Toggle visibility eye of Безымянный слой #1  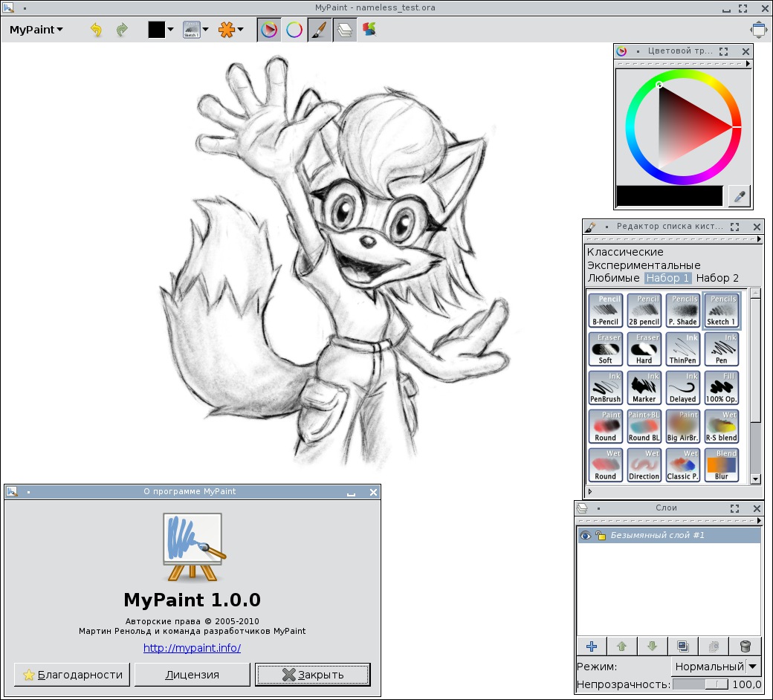point(585,535)
